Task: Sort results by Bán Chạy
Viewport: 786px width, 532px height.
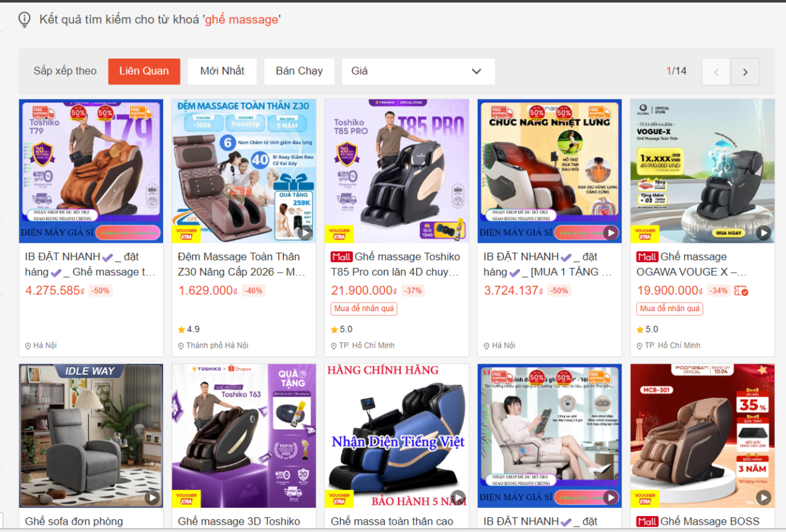Action: pos(299,71)
